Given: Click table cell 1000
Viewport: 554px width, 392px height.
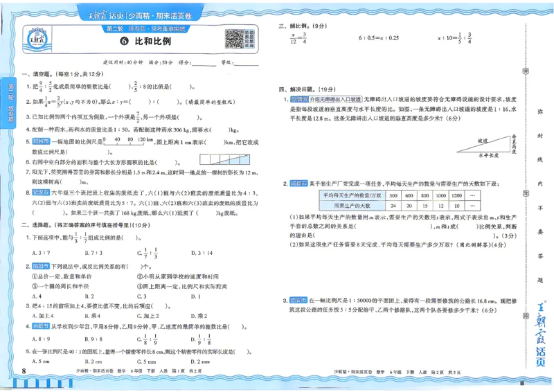Looking at the screenshot, I should pyautogui.click(x=440, y=195).
